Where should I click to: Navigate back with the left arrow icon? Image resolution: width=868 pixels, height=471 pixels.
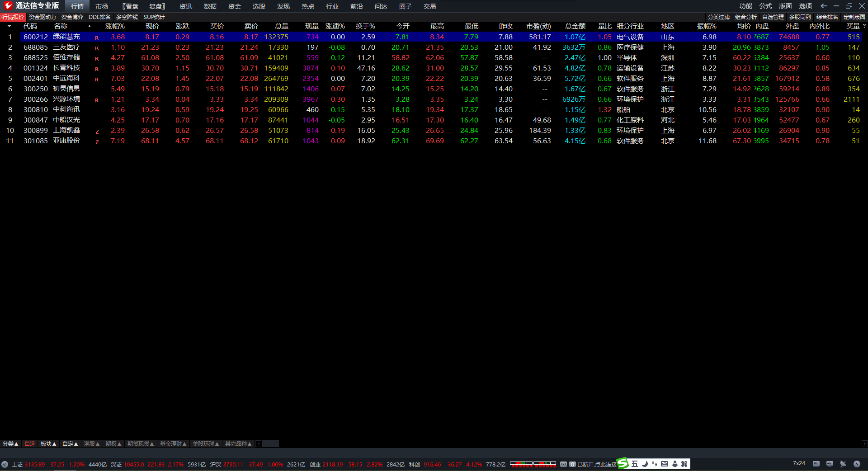824,6
